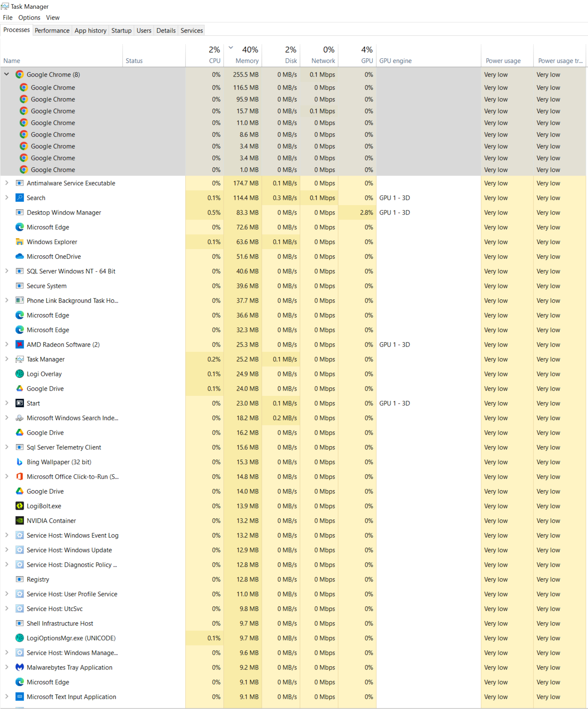Click the Shell Infrastructure Host icon
The height and width of the screenshot is (716, 588).
[x=20, y=623]
